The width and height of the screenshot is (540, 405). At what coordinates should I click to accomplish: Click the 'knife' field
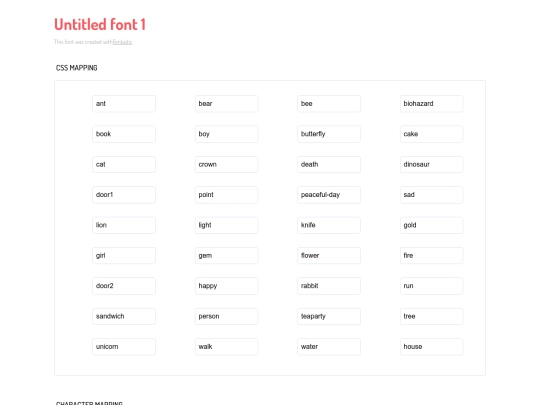click(x=329, y=225)
